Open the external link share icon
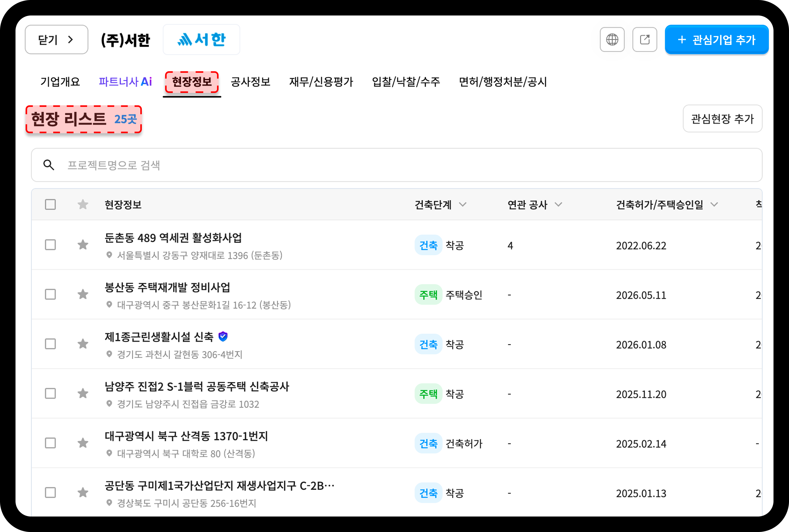Image resolution: width=789 pixels, height=532 pixels. (644, 39)
